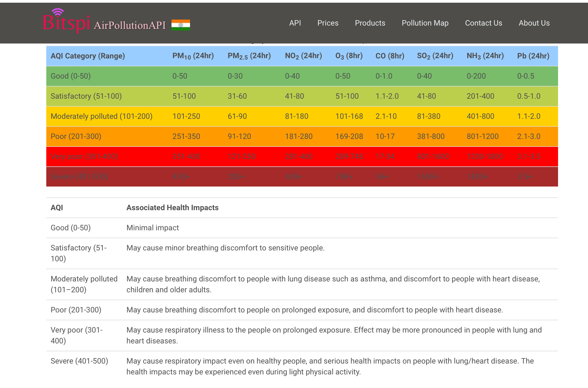Click the Satisfactory (51-100) colored row
This screenshot has width=588, height=388.
click(86, 96)
